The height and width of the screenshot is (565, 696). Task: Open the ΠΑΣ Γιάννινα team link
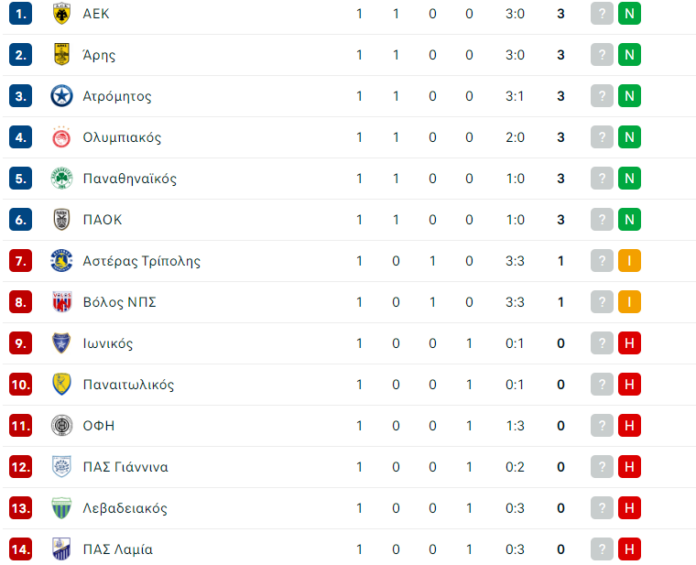125,467
